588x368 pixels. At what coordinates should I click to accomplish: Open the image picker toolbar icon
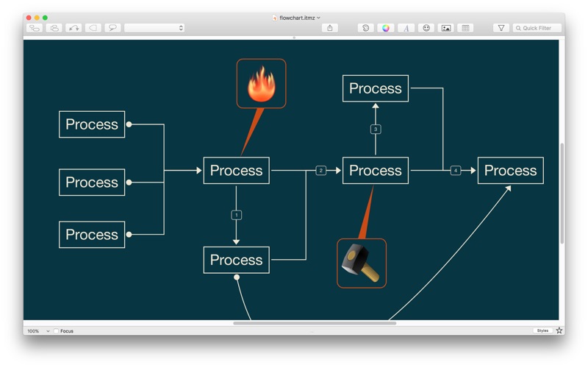446,28
